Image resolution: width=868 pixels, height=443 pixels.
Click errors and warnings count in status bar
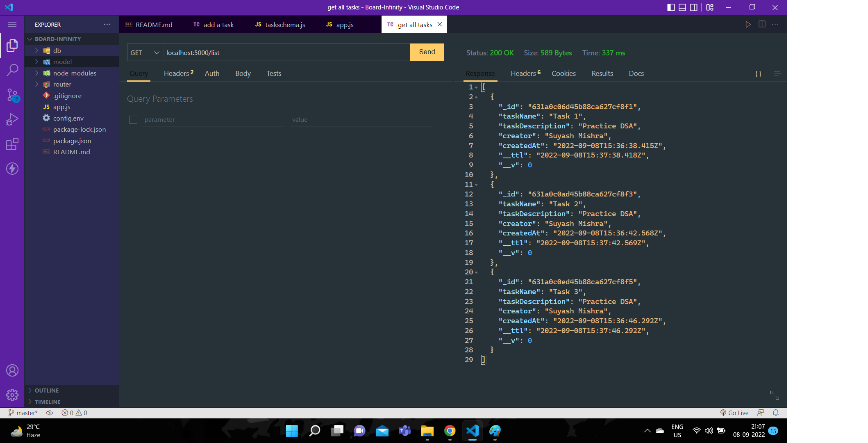(x=74, y=413)
